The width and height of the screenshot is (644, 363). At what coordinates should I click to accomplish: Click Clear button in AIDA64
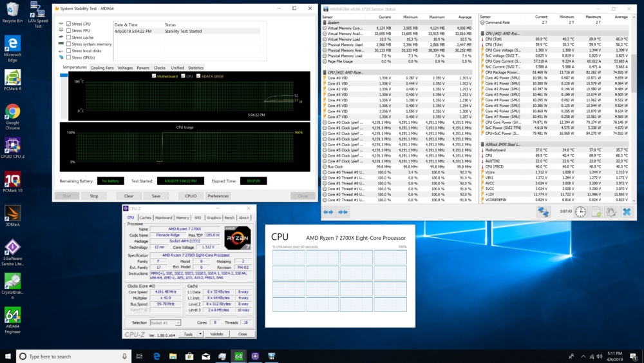[129, 196]
